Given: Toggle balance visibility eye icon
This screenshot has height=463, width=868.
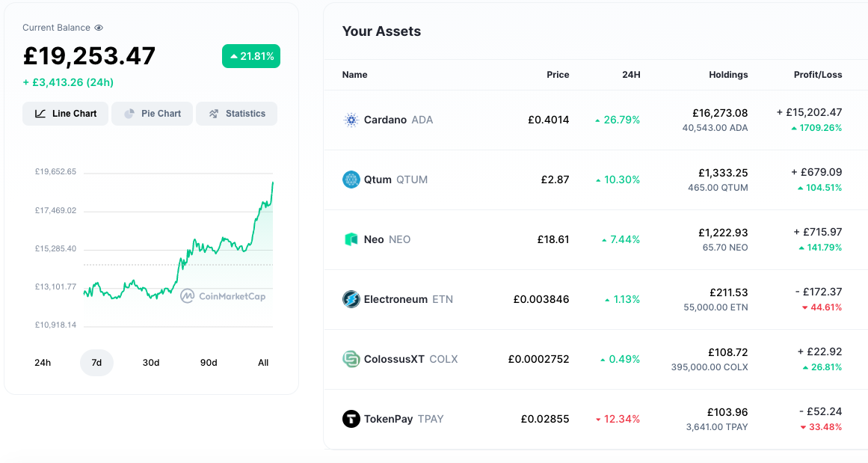Looking at the screenshot, I should pyautogui.click(x=99, y=28).
